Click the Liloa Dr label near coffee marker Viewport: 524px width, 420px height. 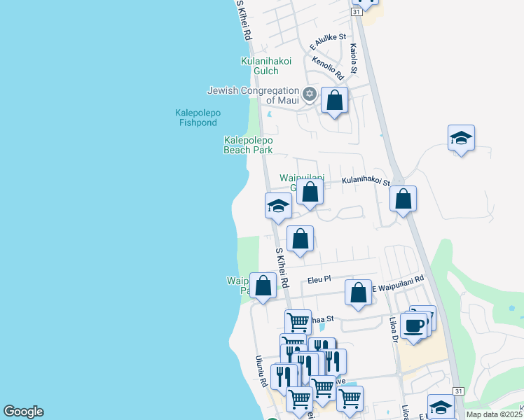point(394,330)
